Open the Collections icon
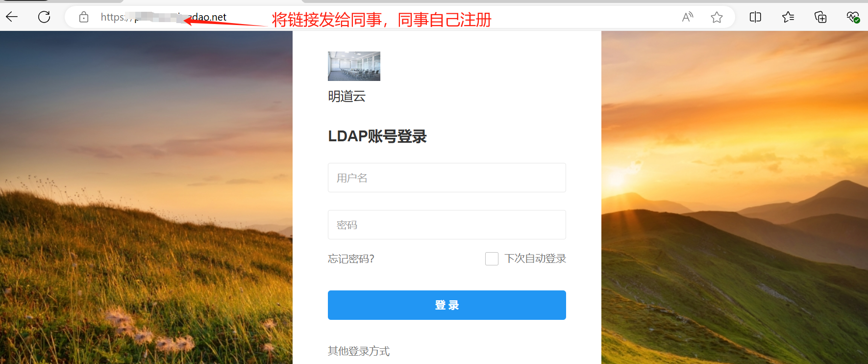The width and height of the screenshot is (868, 364). [x=820, y=17]
